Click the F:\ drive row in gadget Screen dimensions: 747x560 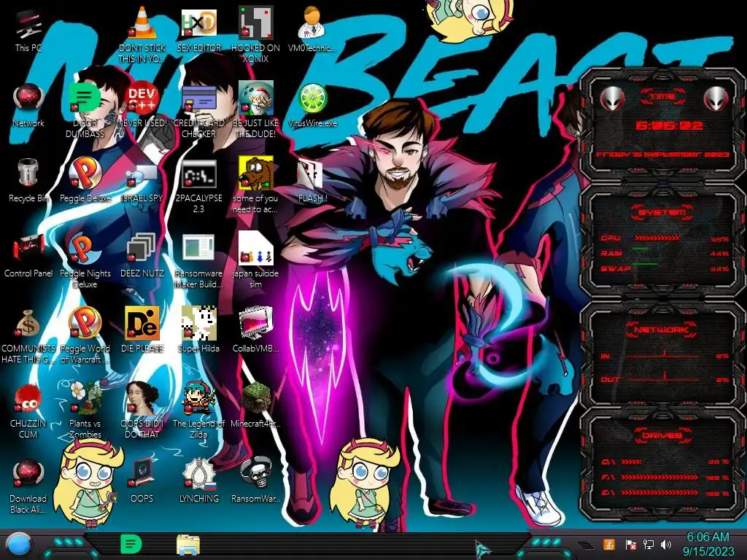pos(665,477)
